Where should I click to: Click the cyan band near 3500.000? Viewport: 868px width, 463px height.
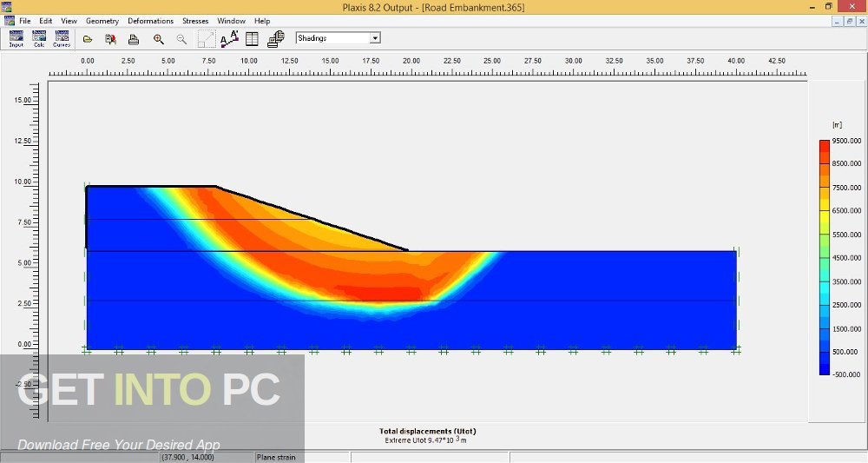coord(825,287)
